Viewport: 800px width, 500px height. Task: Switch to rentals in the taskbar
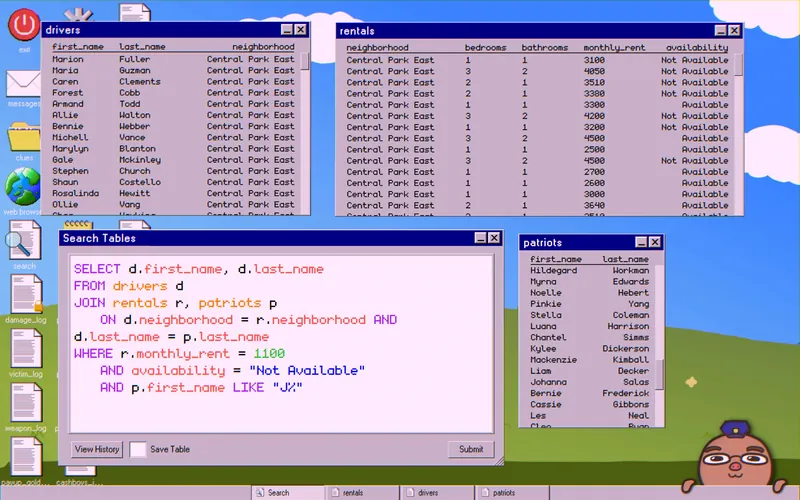[362, 493]
